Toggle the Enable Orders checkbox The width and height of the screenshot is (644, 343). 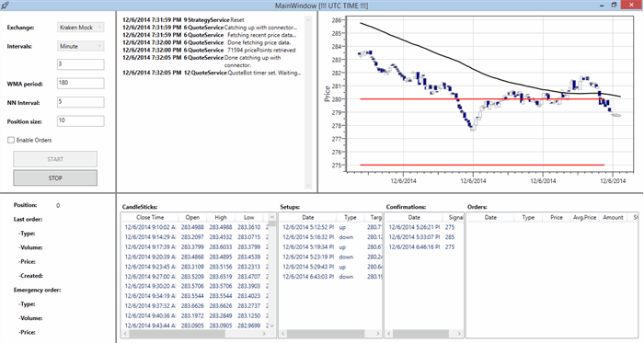click(x=11, y=140)
